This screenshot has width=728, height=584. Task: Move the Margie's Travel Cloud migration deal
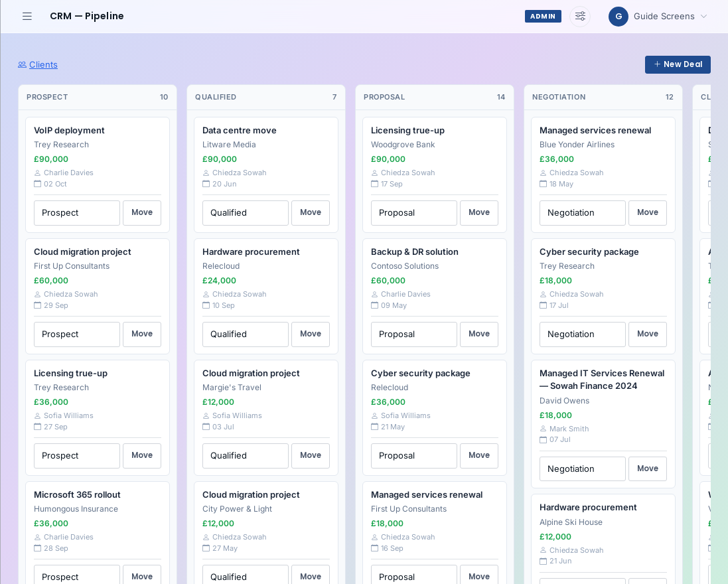pyautogui.click(x=311, y=455)
